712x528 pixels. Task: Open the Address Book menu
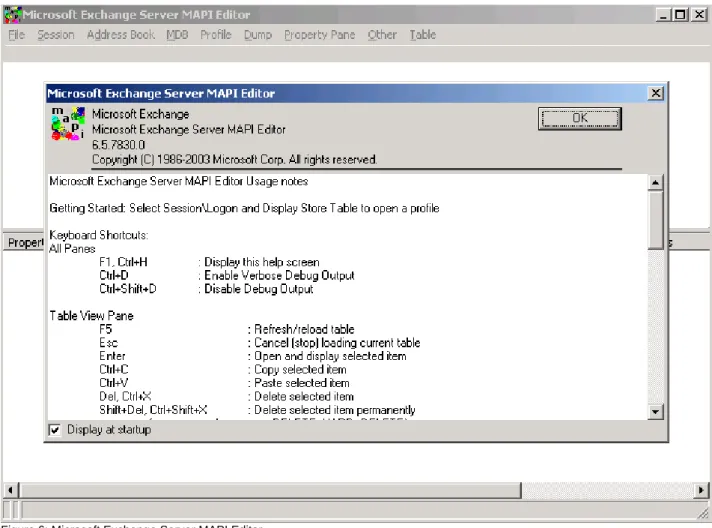pos(121,35)
